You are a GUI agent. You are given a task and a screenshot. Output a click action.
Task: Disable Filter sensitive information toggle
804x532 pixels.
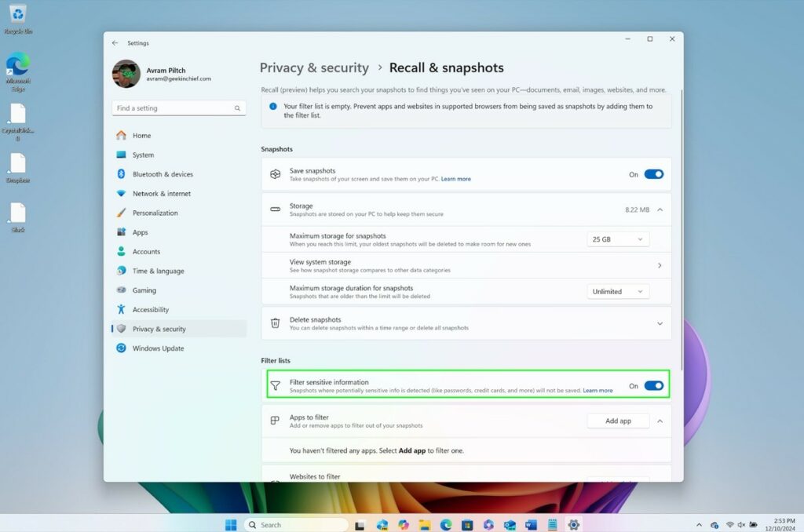click(653, 386)
